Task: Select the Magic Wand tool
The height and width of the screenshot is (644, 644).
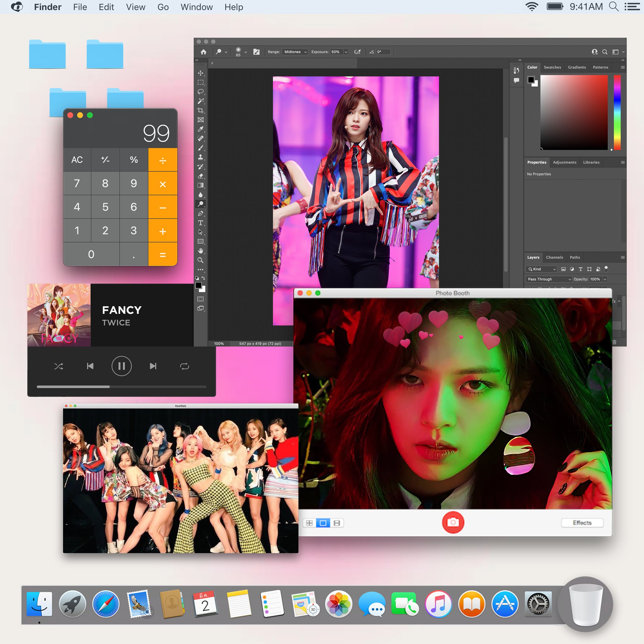Action: pyautogui.click(x=200, y=101)
